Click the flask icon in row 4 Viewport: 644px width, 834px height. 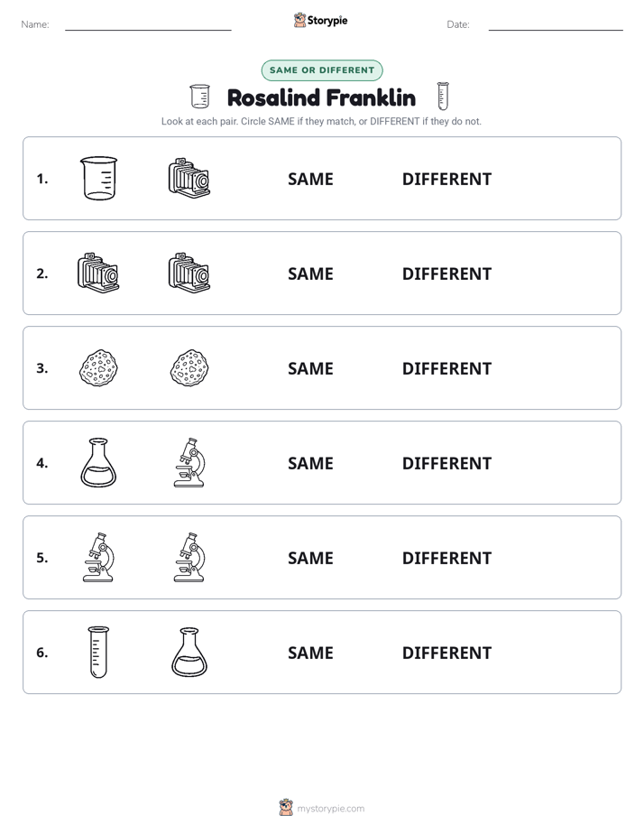[x=98, y=463]
